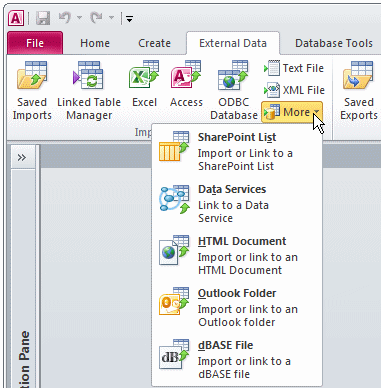Click the XML File import icon

coord(272,90)
